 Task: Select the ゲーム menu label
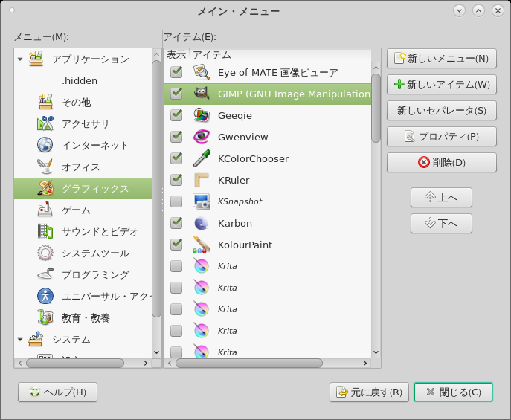coord(76,210)
